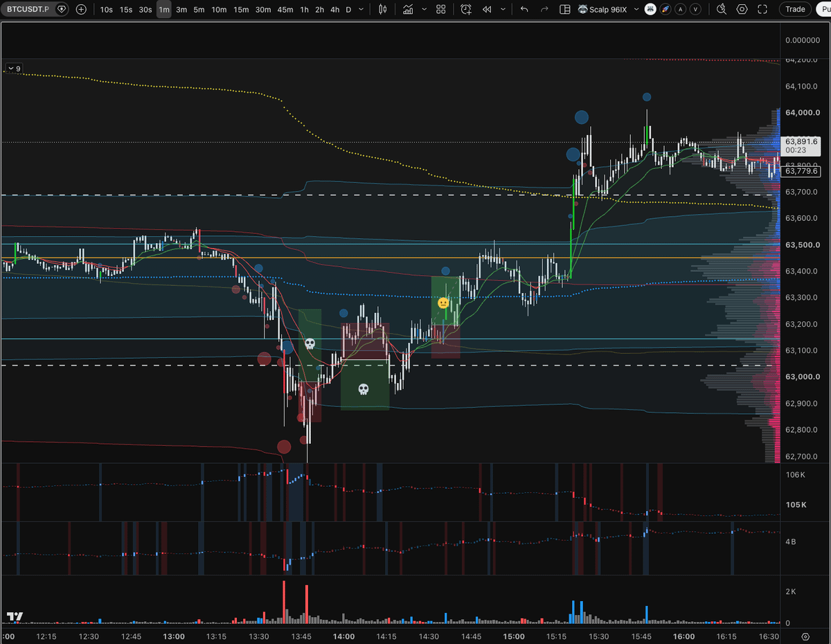Click the 105K indicator scale label
This screenshot has height=644, width=831.
tap(796, 504)
